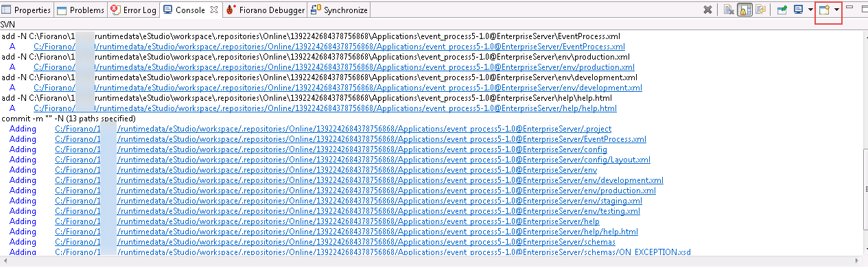Click the Open Console icon

pos(824,10)
